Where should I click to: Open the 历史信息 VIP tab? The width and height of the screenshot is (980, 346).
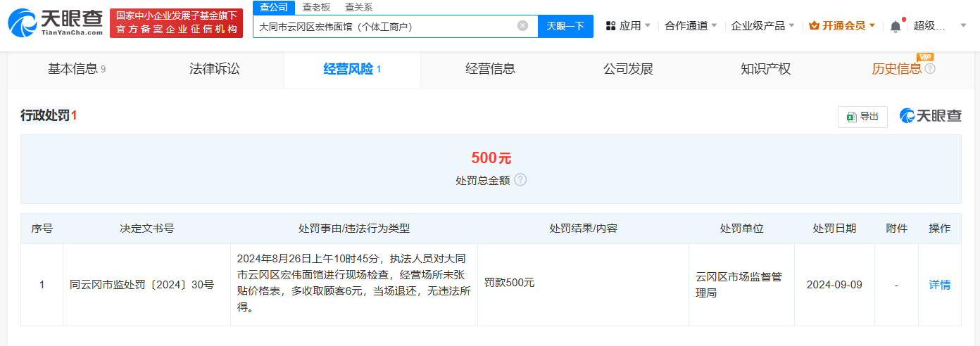[896, 69]
